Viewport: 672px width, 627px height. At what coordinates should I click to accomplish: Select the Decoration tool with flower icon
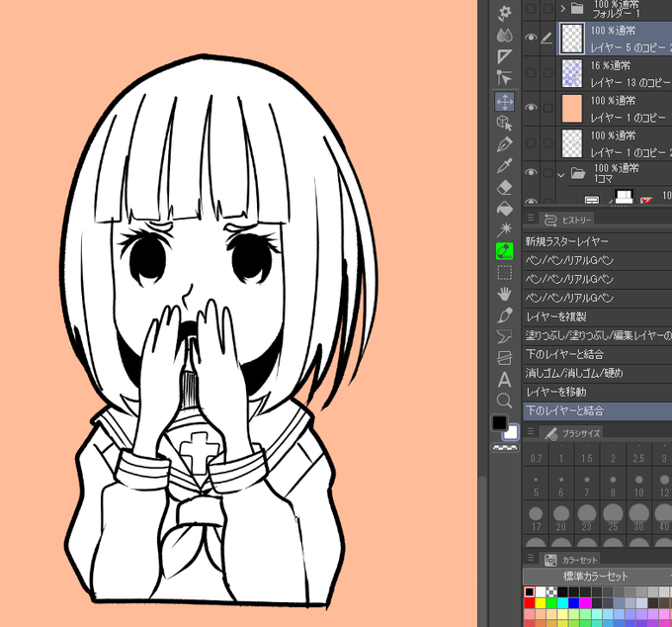click(504, 13)
